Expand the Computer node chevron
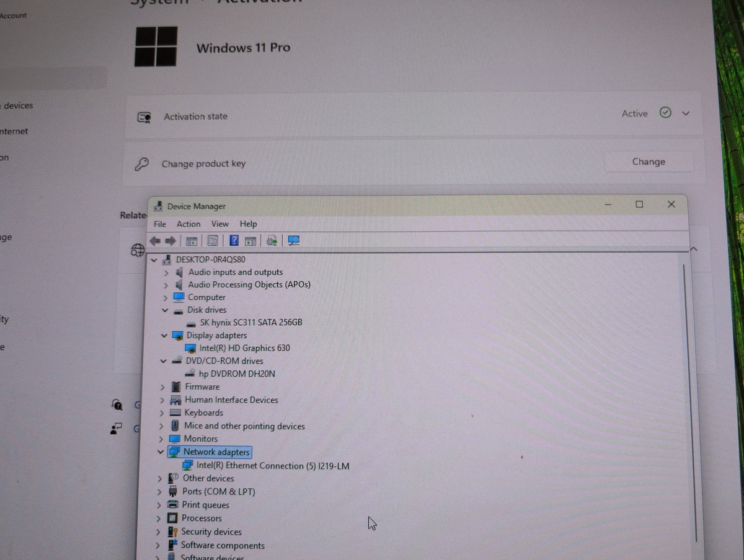 coord(166,298)
